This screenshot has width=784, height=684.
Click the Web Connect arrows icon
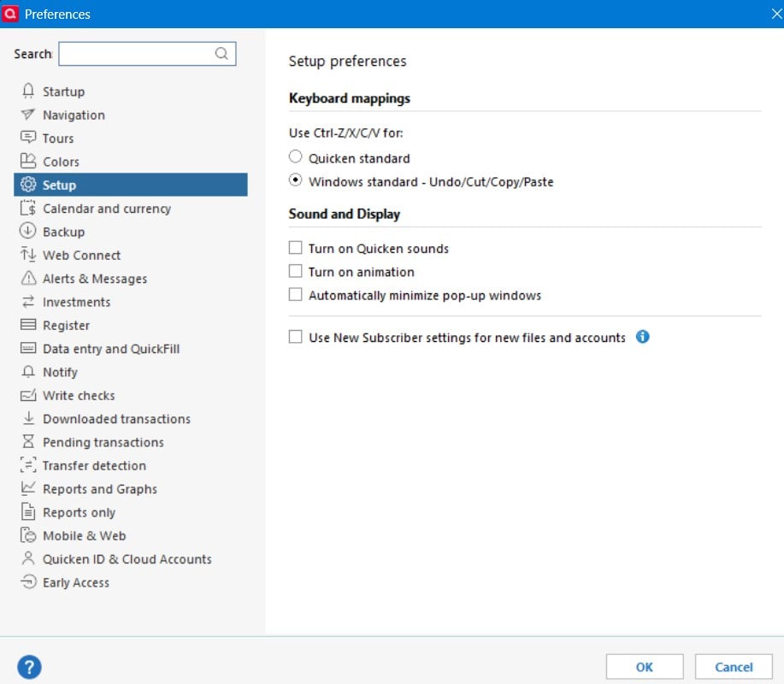click(x=28, y=255)
